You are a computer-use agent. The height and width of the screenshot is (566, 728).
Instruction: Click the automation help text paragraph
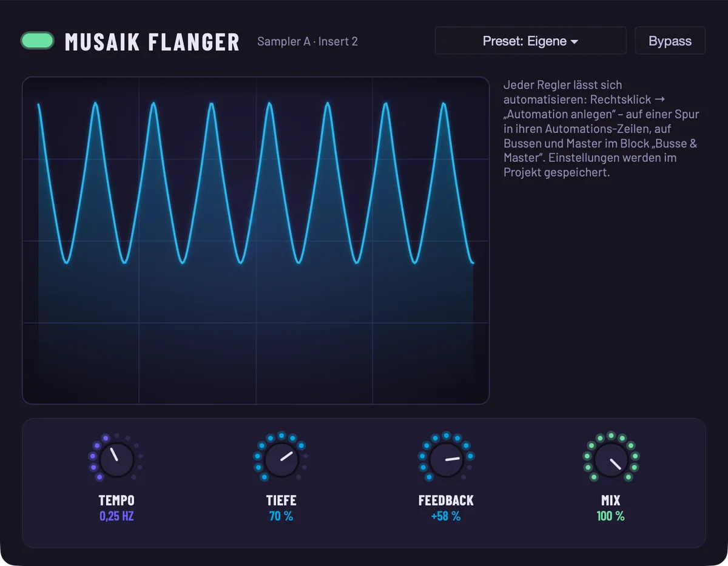tap(601, 129)
